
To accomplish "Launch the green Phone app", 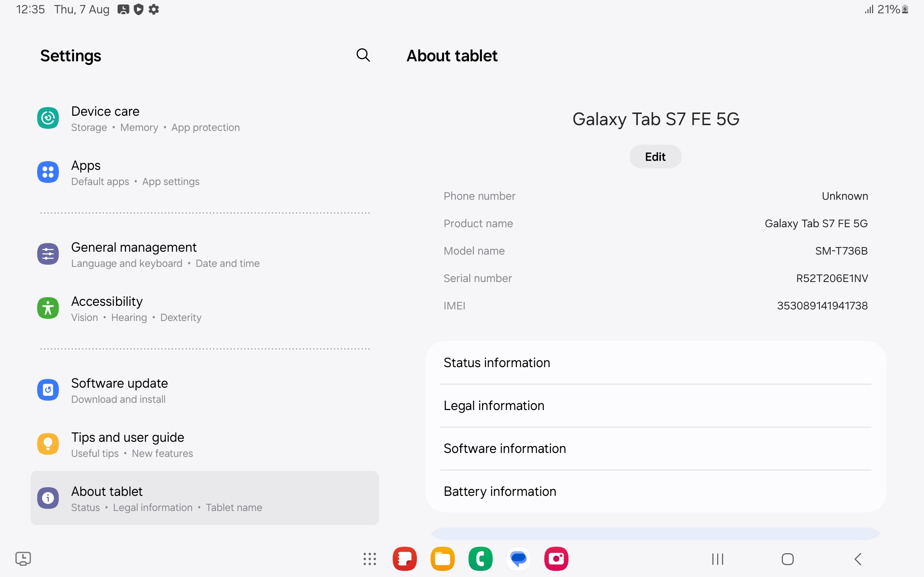I will pos(480,559).
